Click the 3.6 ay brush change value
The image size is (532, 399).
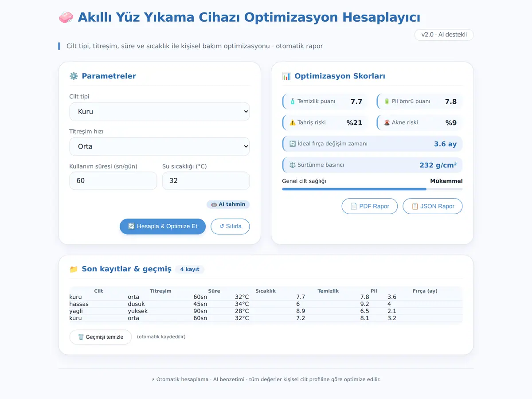[446, 144]
